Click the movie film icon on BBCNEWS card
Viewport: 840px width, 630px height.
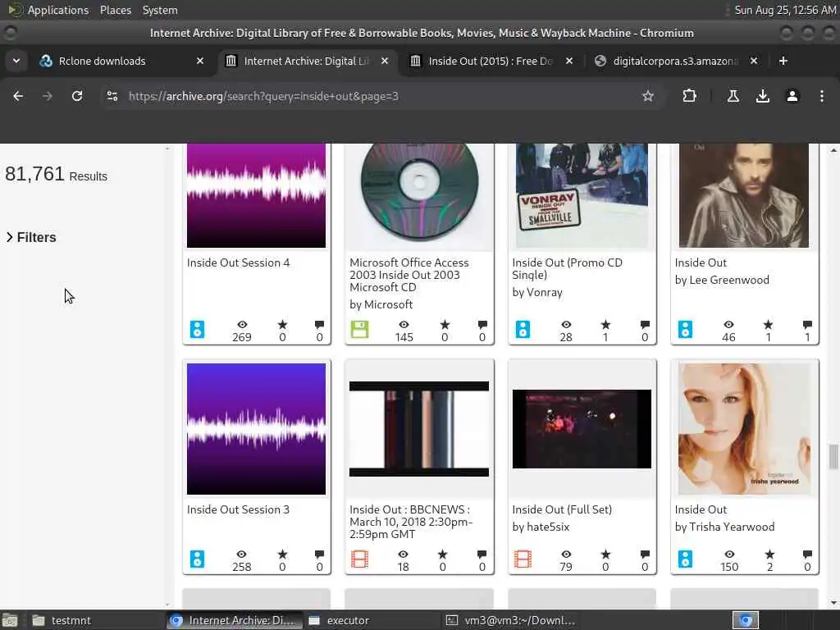pyautogui.click(x=359, y=559)
